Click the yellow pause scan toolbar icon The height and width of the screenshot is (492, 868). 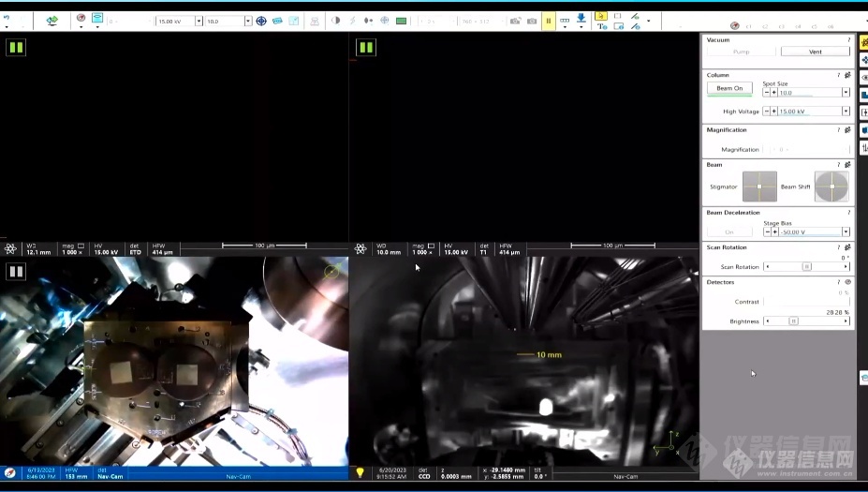(549, 21)
